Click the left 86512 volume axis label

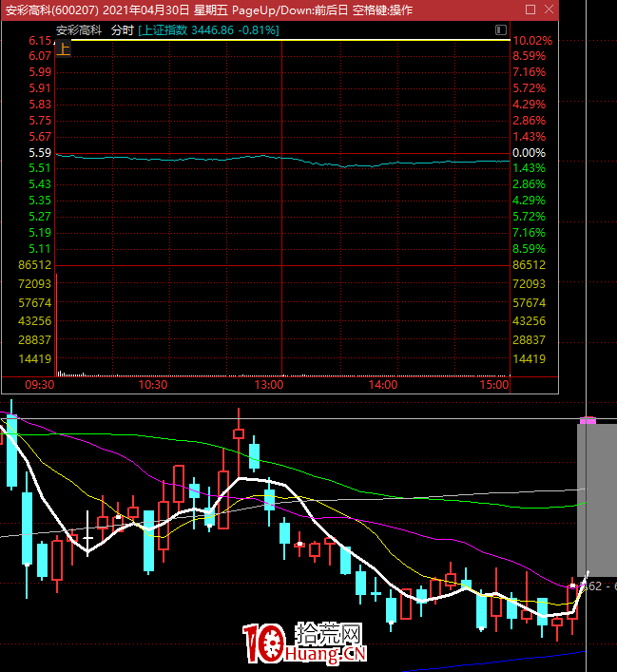click(35, 265)
